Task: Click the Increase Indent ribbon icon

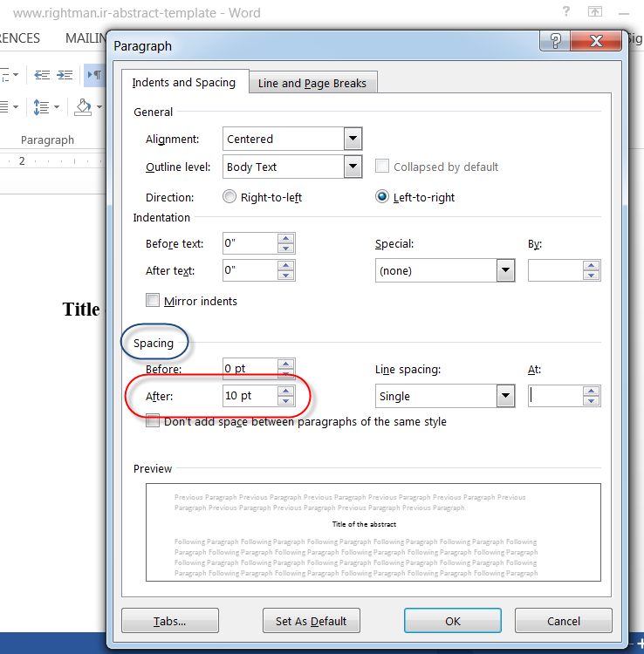Action: click(x=65, y=76)
